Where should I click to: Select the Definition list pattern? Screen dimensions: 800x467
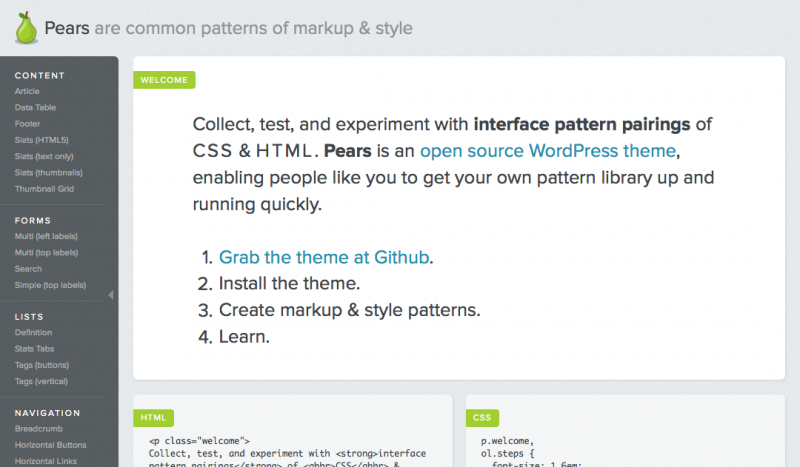pos(33,332)
